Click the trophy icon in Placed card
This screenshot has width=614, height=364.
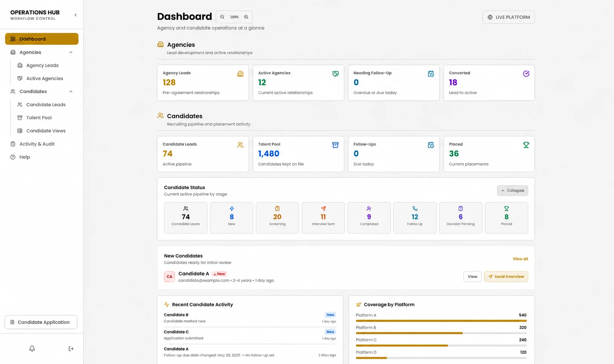click(x=526, y=145)
